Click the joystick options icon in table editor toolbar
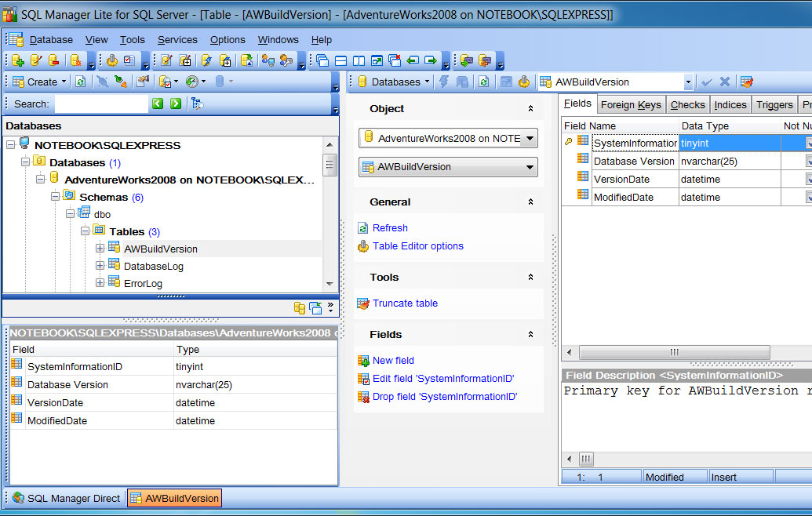Image resolution: width=812 pixels, height=516 pixels. pyautogui.click(x=524, y=82)
